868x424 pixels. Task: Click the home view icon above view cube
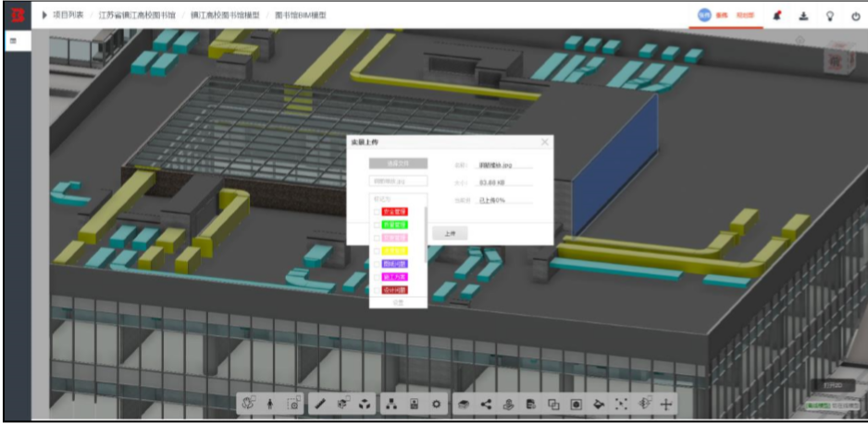800,40
